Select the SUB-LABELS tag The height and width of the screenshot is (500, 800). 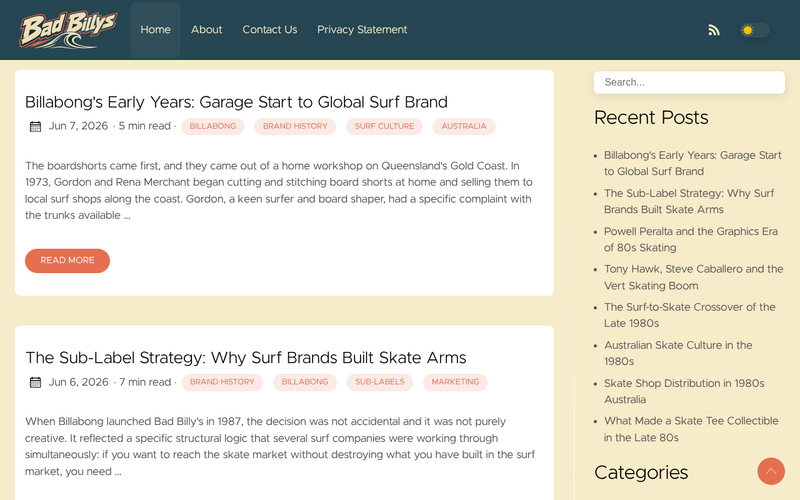[x=380, y=382]
